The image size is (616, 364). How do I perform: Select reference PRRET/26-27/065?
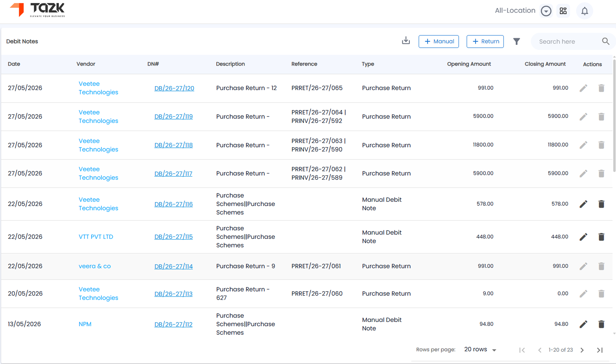point(317,88)
